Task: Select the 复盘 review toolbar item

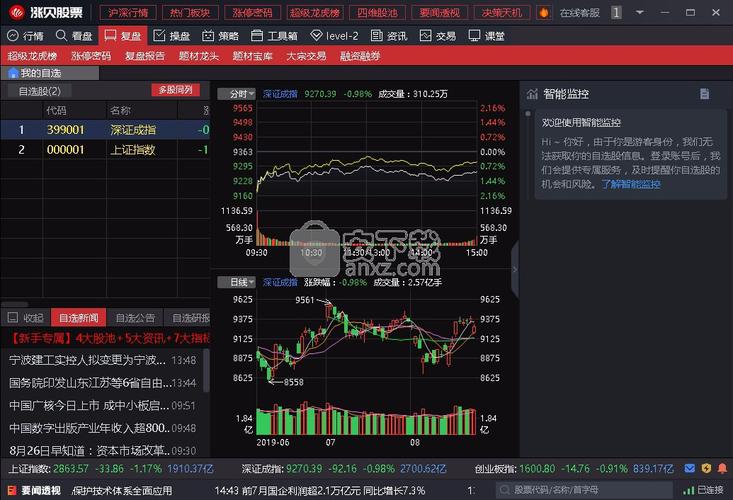Action: [122, 36]
